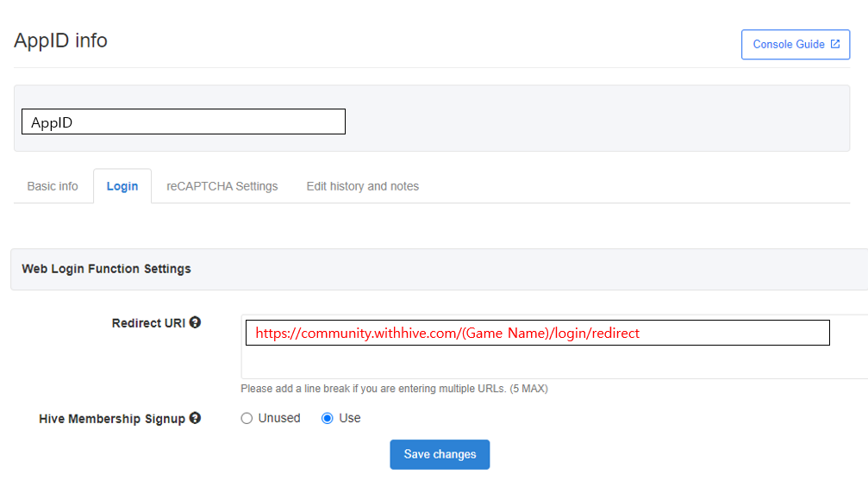Click the Hive Membership Signup label

[x=112, y=419]
